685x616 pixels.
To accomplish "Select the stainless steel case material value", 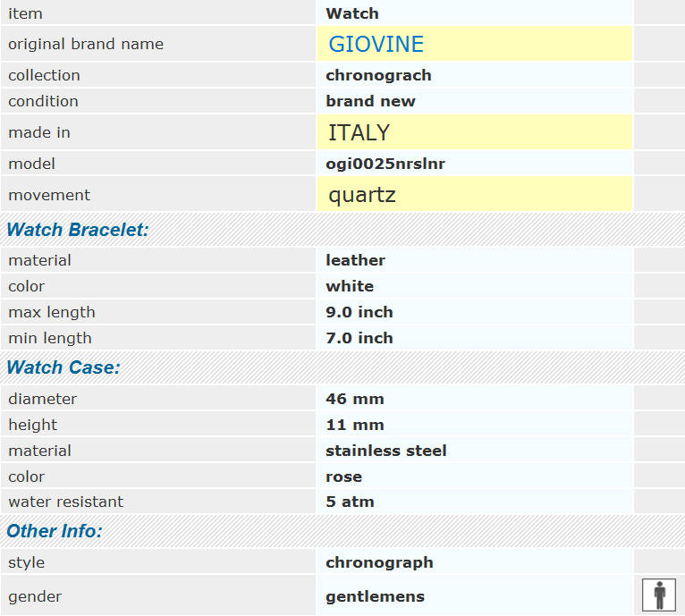I will (x=386, y=451).
